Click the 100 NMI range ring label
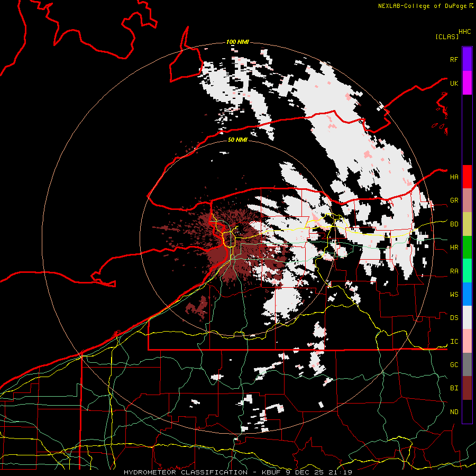This screenshot has height=476, width=476. (237, 42)
